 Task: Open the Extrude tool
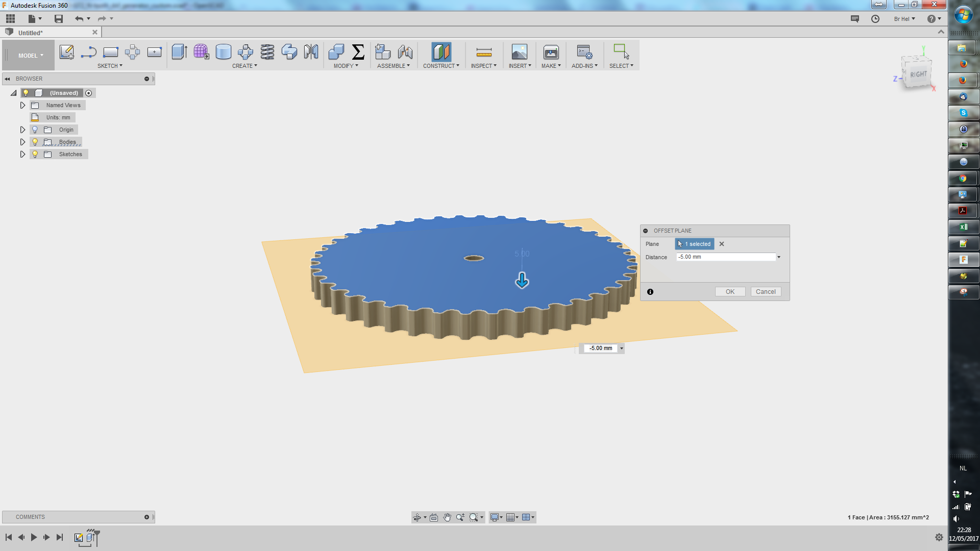pyautogui.click(x=179, y=52)
